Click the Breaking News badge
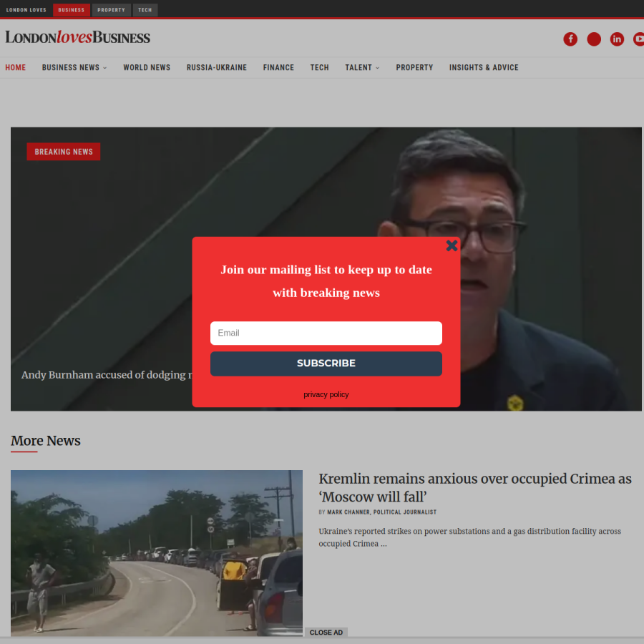The width and height of the screenshot is (644, 644). click(64, 152)
